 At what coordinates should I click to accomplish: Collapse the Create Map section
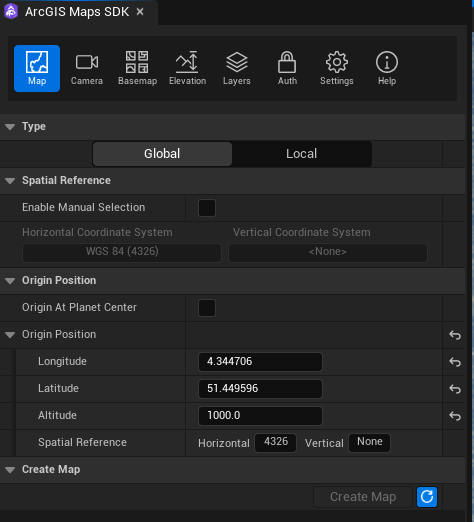tap(10, 470)
